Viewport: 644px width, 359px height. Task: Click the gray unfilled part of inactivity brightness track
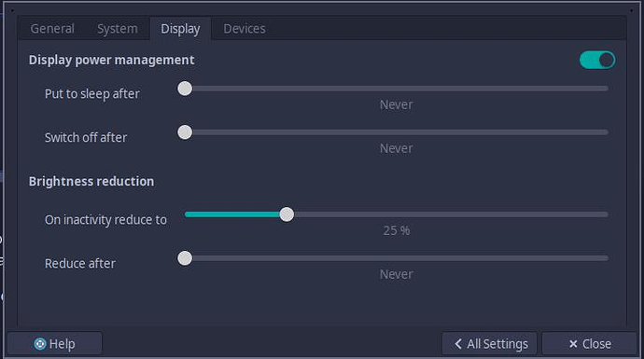451,214
